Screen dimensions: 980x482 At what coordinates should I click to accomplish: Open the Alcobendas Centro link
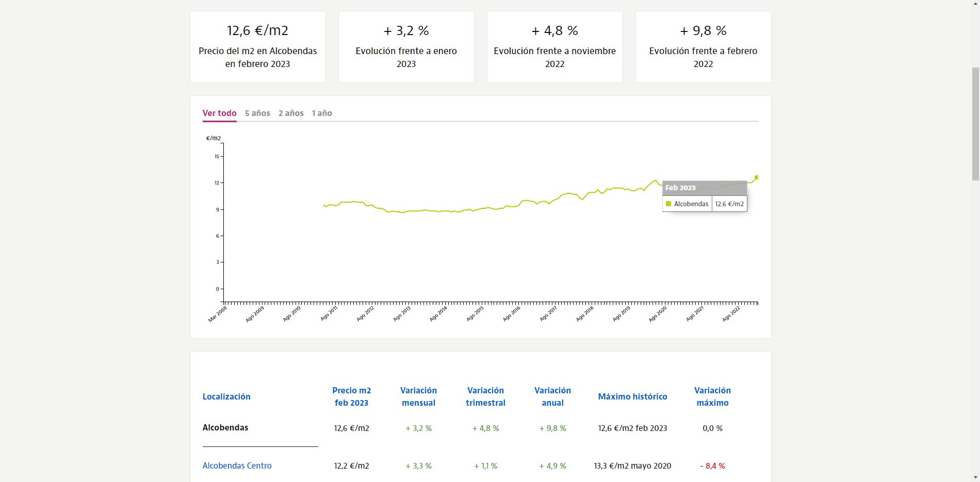point(237,466)
